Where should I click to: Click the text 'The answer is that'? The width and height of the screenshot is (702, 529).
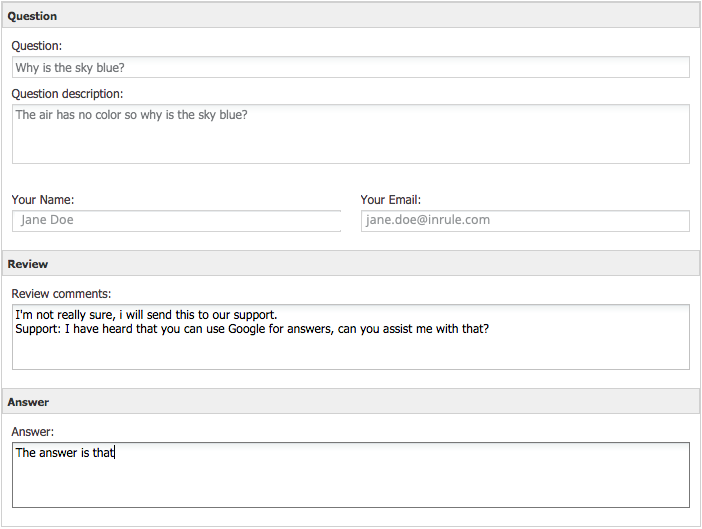pos(65,453)
